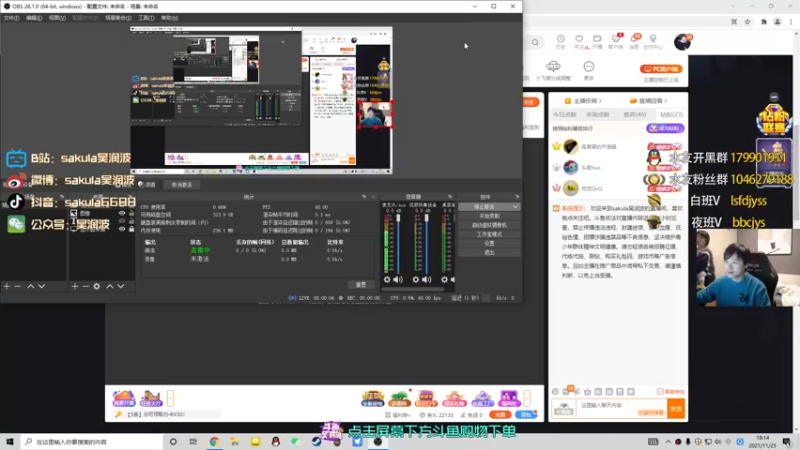Move source up in sources list

point(110,287)
